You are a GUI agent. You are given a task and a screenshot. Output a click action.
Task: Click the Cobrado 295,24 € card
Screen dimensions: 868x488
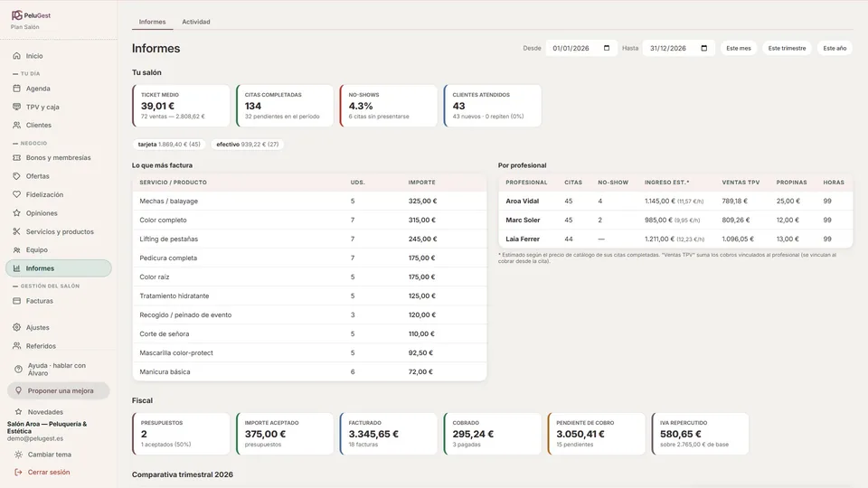coord(493,434)
